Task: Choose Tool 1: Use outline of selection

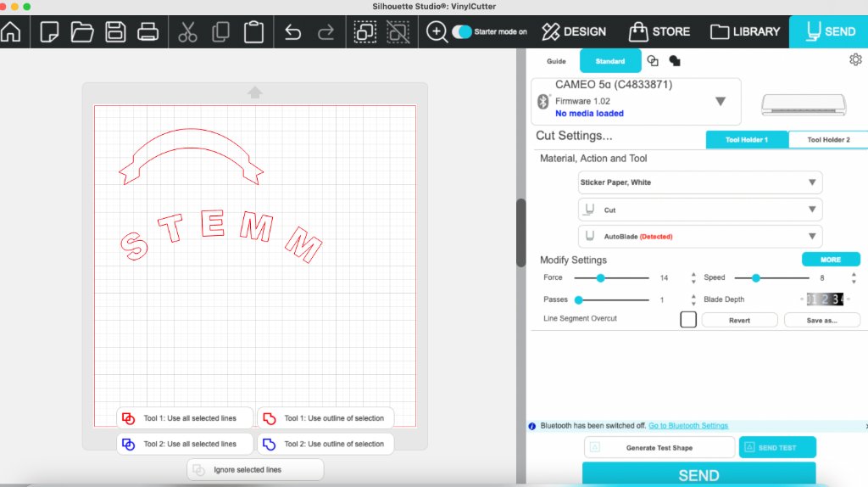Action: pyautogui.click(x=325, y=418)
